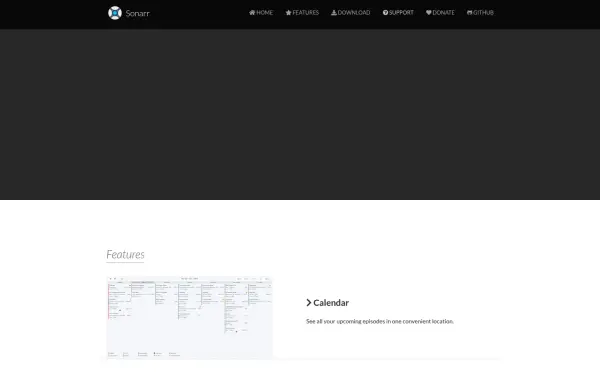Open the DONATE nav link

tap(440, 13)
